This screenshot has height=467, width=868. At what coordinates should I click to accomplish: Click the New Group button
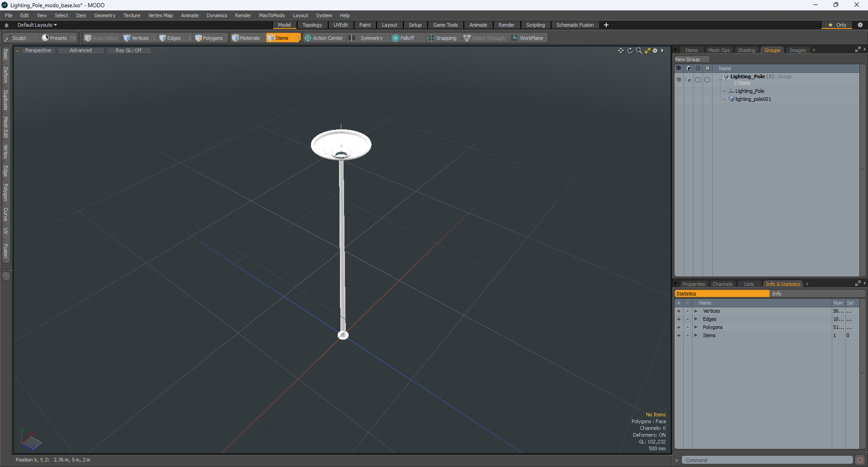692,59
